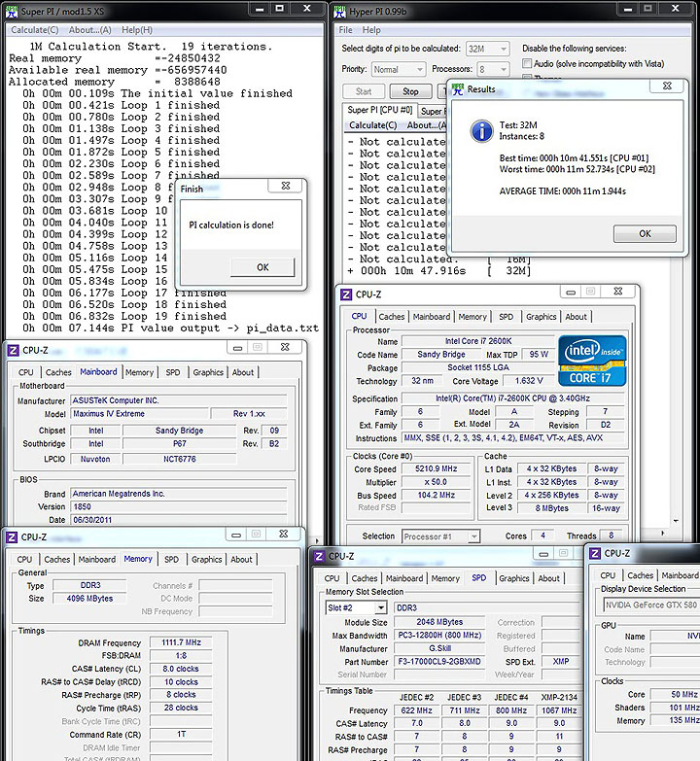Click the Core Speed 5210.9 MHz field

436,468
